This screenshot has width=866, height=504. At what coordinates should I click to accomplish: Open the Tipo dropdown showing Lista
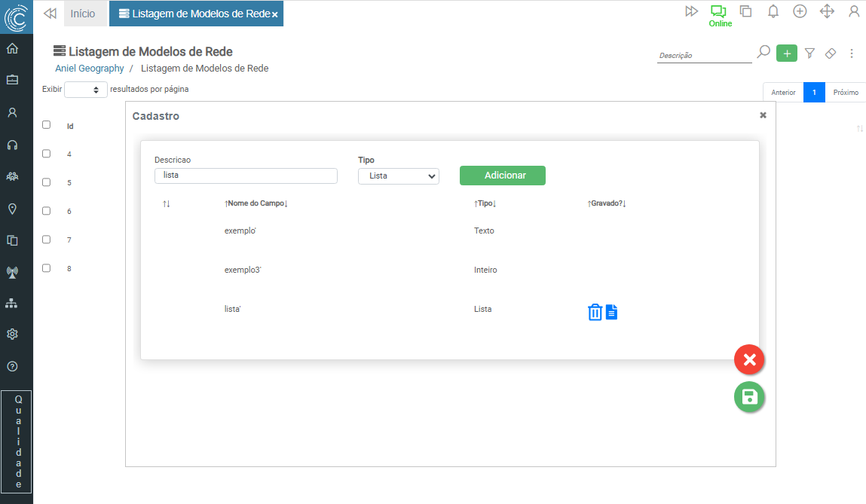(398, 176)
